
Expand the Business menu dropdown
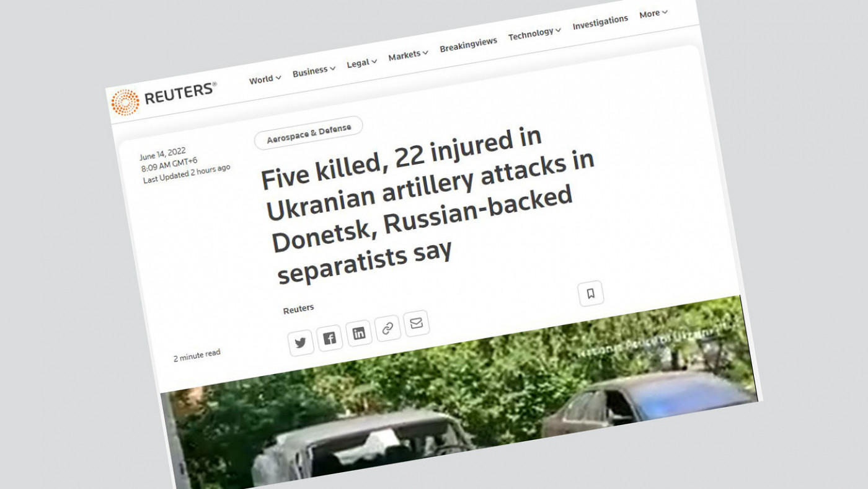tap(314, 71)
